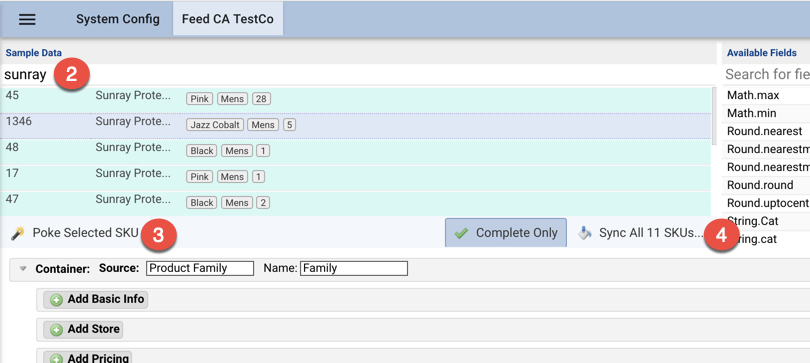Click Poke Selected SKU
This screenshot has width=810, height=363.
click(x=85, y=233)
